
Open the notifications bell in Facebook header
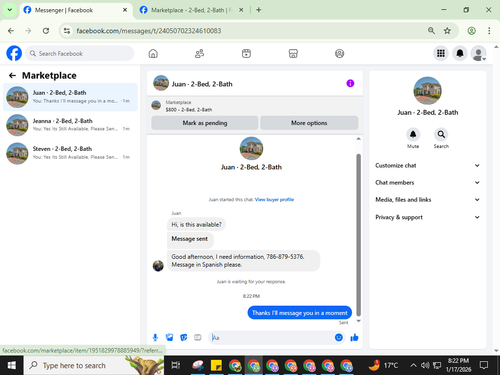(x=460, y=53)
